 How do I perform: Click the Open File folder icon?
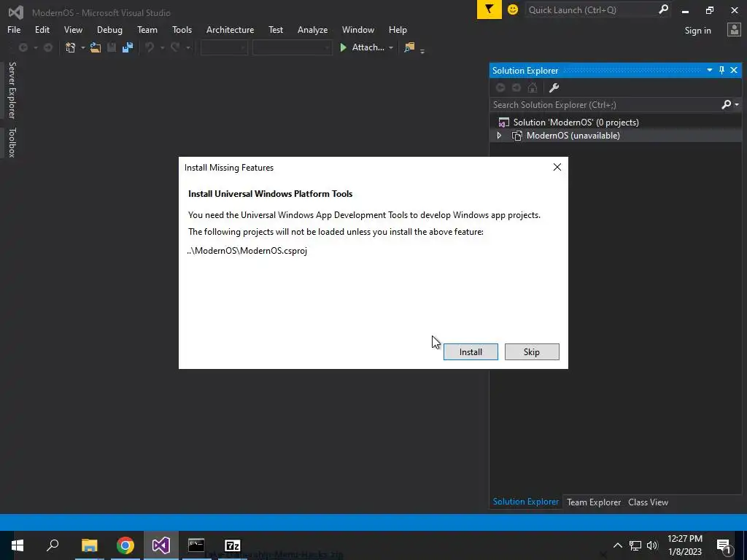click(96, 47)
